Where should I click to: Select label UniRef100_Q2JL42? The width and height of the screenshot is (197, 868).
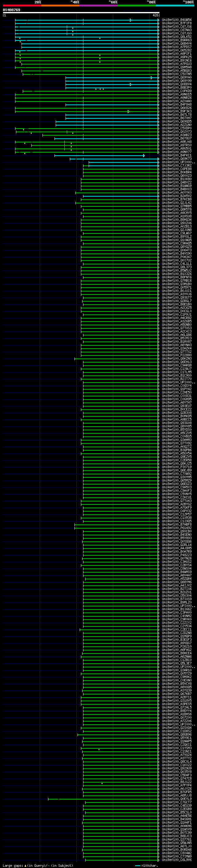pyautogui.click(x=176, y=203)
